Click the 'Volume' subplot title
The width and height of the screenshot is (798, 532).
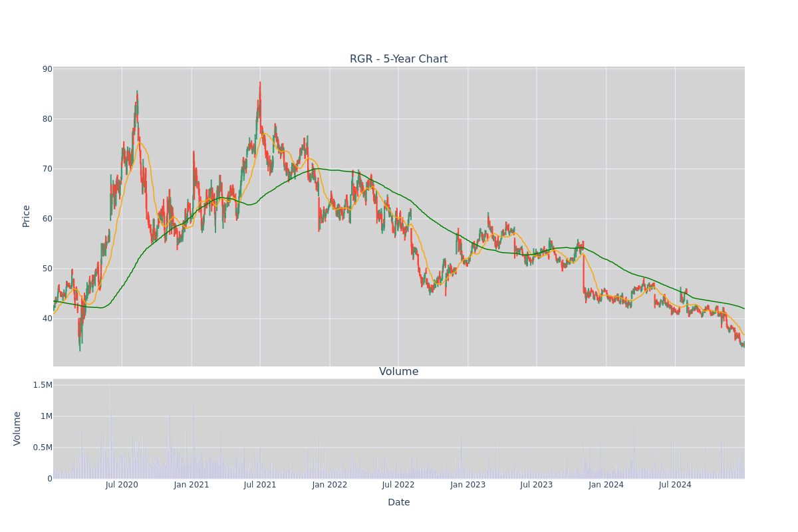click(x=399, y=372)
